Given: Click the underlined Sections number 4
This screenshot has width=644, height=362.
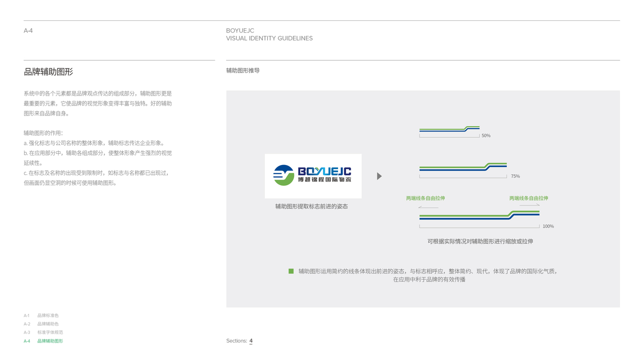Looking at the screenshot, I should tap(251, 341).
